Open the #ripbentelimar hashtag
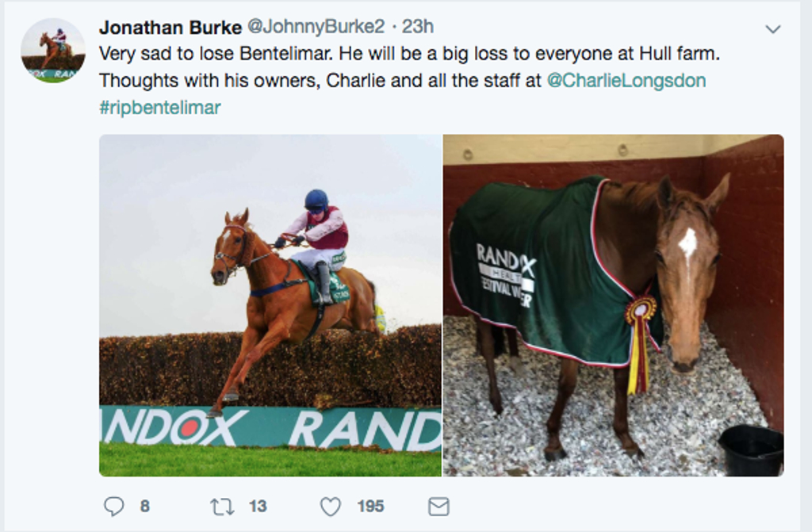 (x=160, y=107)
